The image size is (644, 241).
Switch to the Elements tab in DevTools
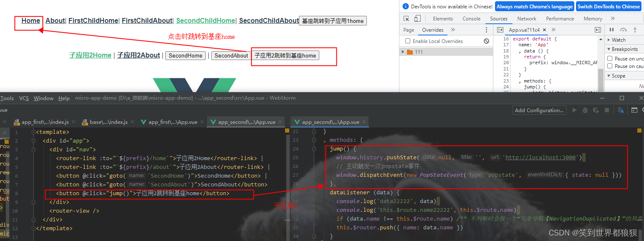[443, 19]
